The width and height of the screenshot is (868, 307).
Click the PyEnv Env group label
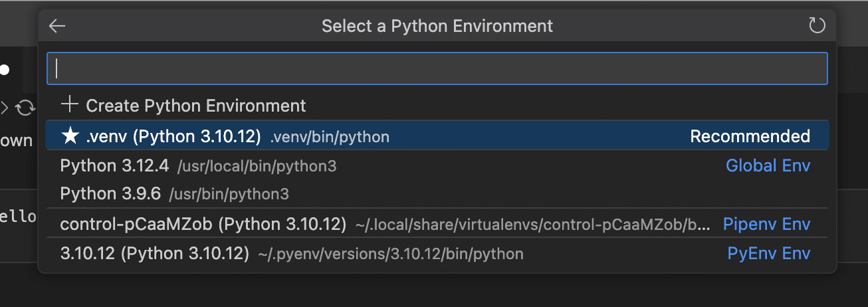(x=768, y=253)
